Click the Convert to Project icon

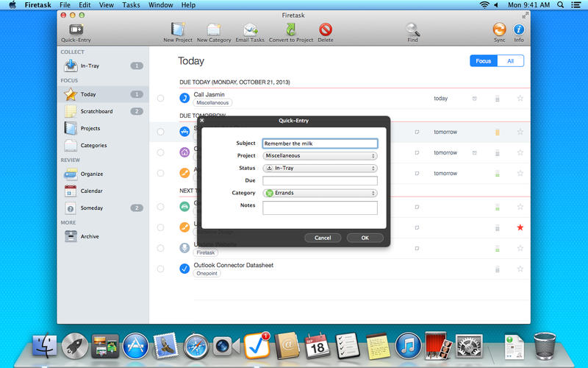(x=290, y=30)
